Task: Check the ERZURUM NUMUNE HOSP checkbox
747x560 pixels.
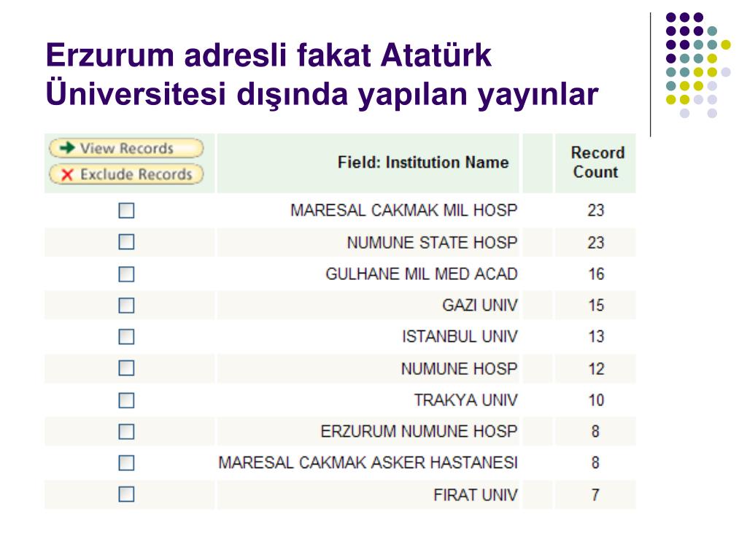Action: 126,432
